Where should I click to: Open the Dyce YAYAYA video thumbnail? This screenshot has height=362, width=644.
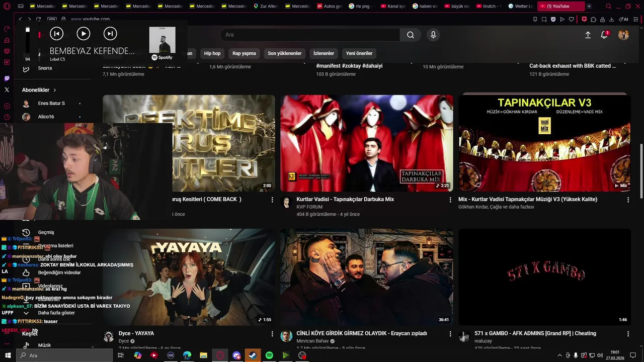(x=189, y=277)
